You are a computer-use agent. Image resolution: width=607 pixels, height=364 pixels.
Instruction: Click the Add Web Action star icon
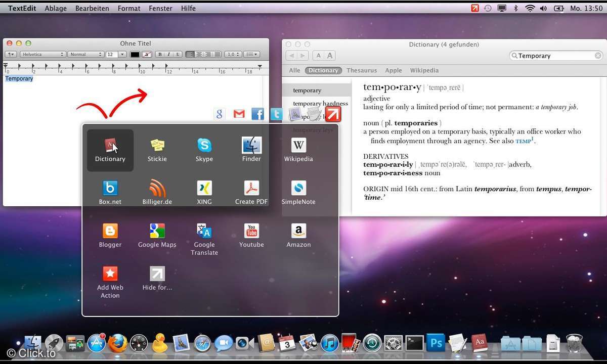tap(110, 274)
